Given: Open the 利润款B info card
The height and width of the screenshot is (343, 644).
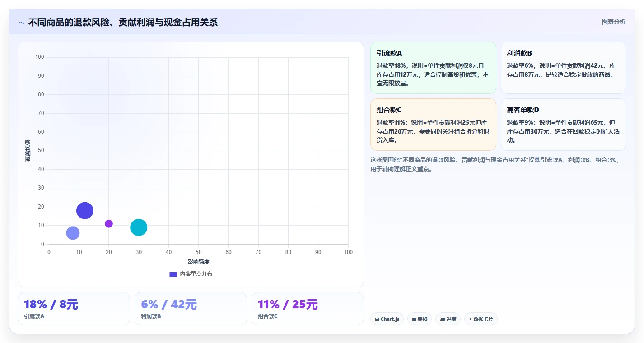Looking at the screenshot, I should [x=563, y=68].
